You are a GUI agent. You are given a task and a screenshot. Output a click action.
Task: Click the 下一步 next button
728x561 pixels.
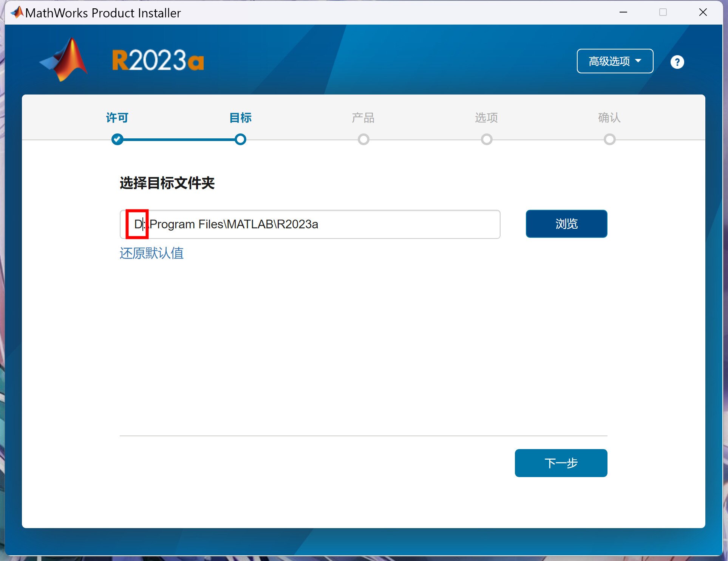[x=561, y=463]
